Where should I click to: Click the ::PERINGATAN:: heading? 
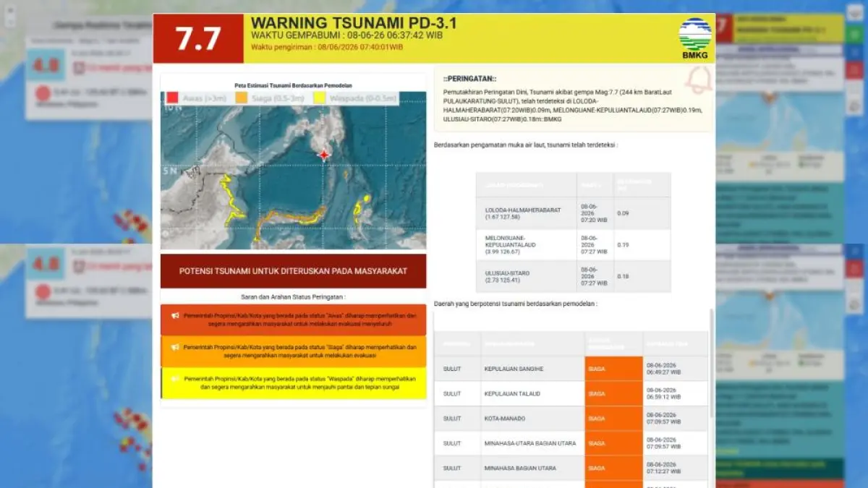coord(470,79)
